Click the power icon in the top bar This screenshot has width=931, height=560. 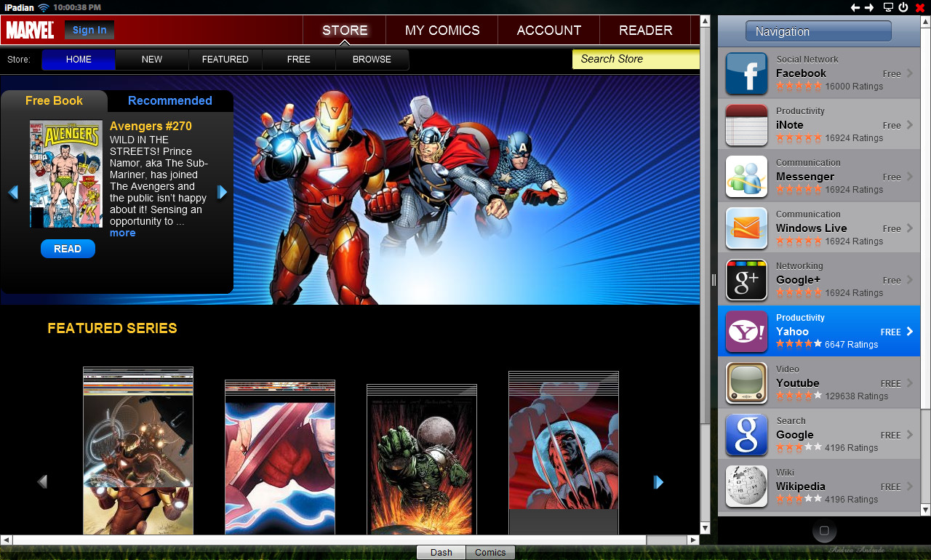coord(903,7)
